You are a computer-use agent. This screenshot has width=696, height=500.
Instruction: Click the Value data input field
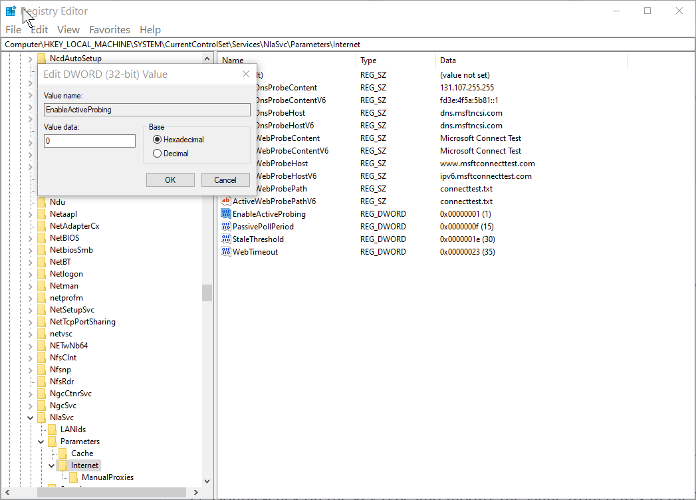[x=90, y=141]
